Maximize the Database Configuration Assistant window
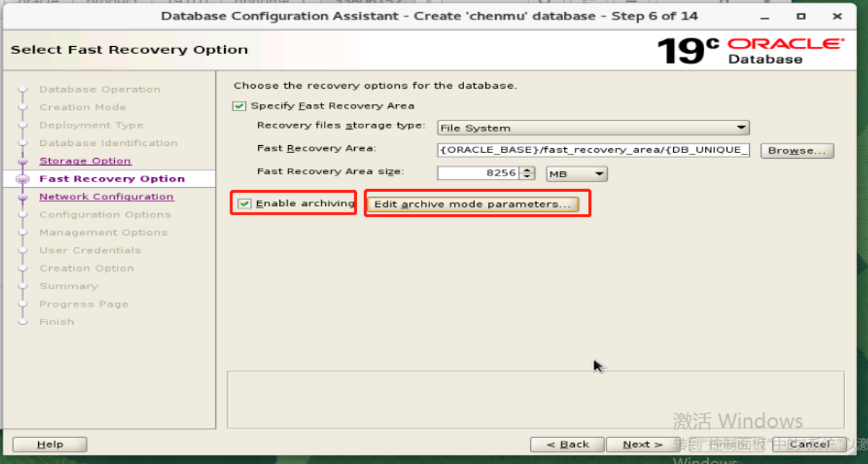Image resolution: width=868 pixels, height=464 pixels. [x=801, y=16]
